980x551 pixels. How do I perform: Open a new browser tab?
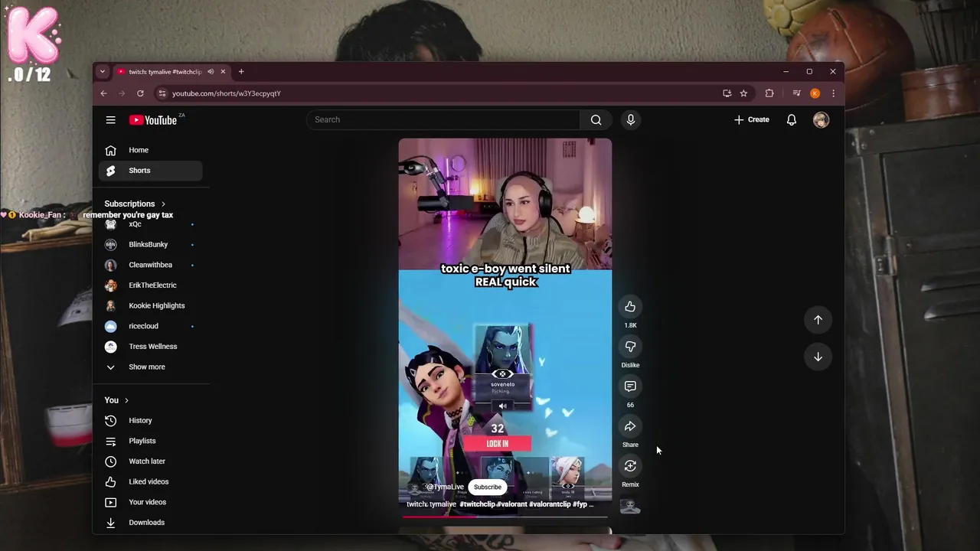[241, 72]
